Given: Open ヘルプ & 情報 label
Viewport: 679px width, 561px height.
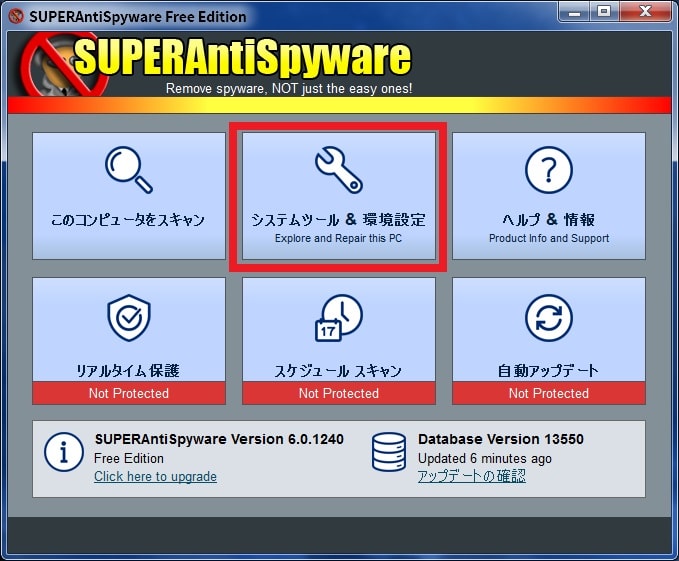Looking at the screenshot, I should pos(549,219).
